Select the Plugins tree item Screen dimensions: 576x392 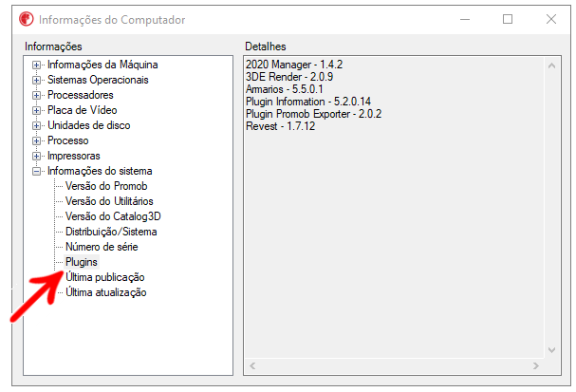(82, 262)
